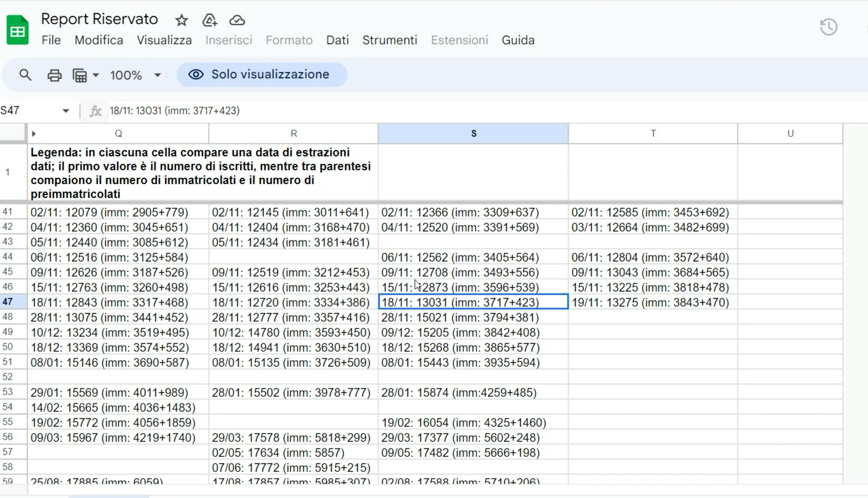The image size is (868, 498).
Task: Select column Q header
Action: pyautogui.click(x=118, y=134)
